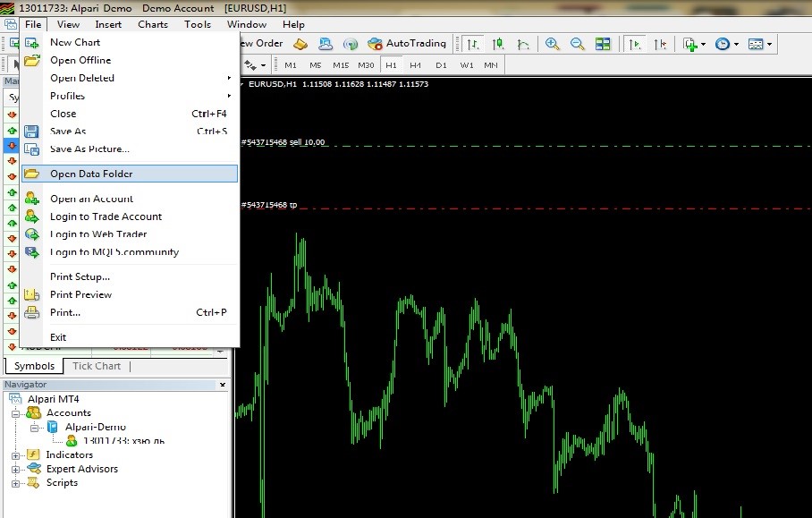Expand the Open Deleted submenu
Viewport: 812px width, 518px height.
pos(130,78)
